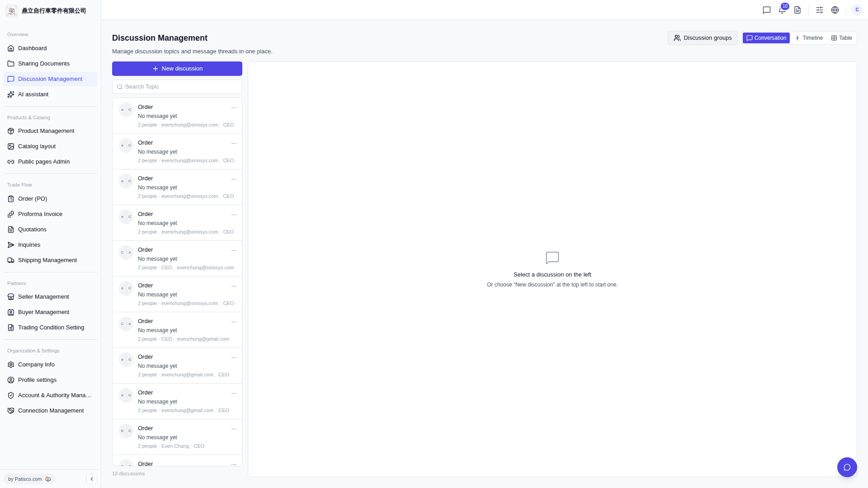Click dash menu on first Order discussion
The width and height of the screenshot is (868, 488).
[x=234, y=108]
